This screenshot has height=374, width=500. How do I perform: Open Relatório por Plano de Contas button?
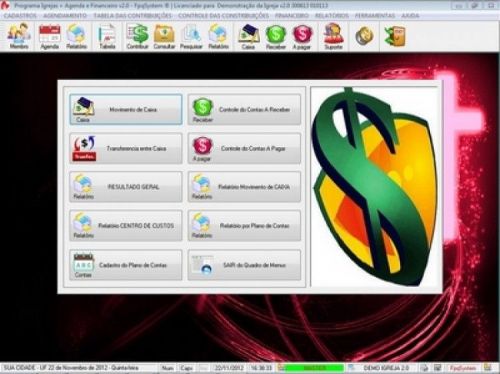(x=244, y=226)
